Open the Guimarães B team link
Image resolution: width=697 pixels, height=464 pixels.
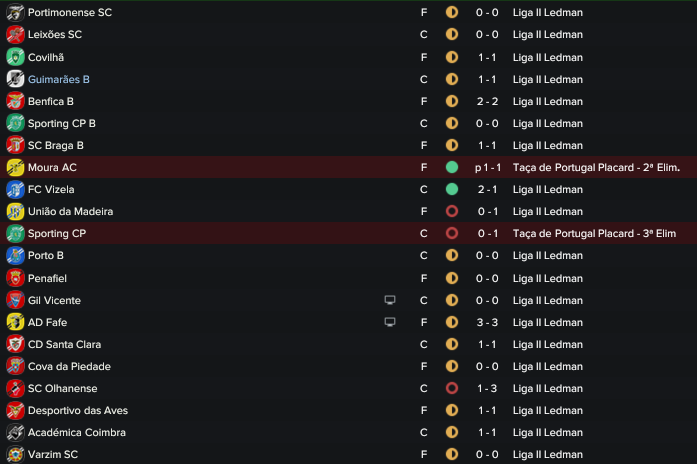point(59,80)
